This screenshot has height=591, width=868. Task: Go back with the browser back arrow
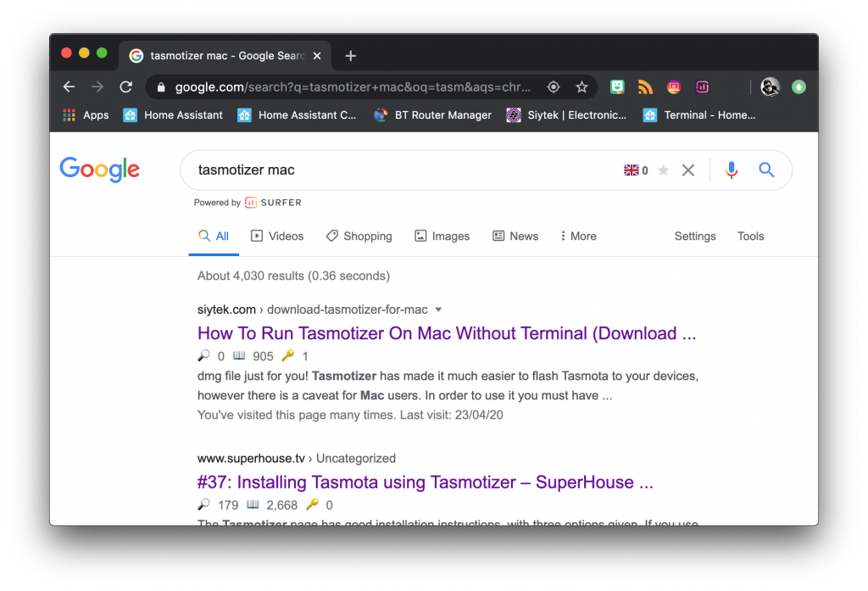pos(70,87)
